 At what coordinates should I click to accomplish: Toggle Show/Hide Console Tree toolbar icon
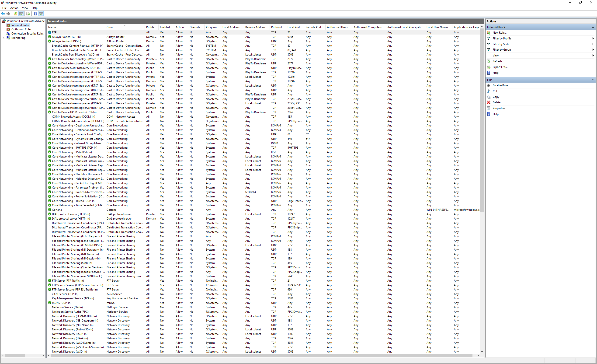(x=21, y=14)
